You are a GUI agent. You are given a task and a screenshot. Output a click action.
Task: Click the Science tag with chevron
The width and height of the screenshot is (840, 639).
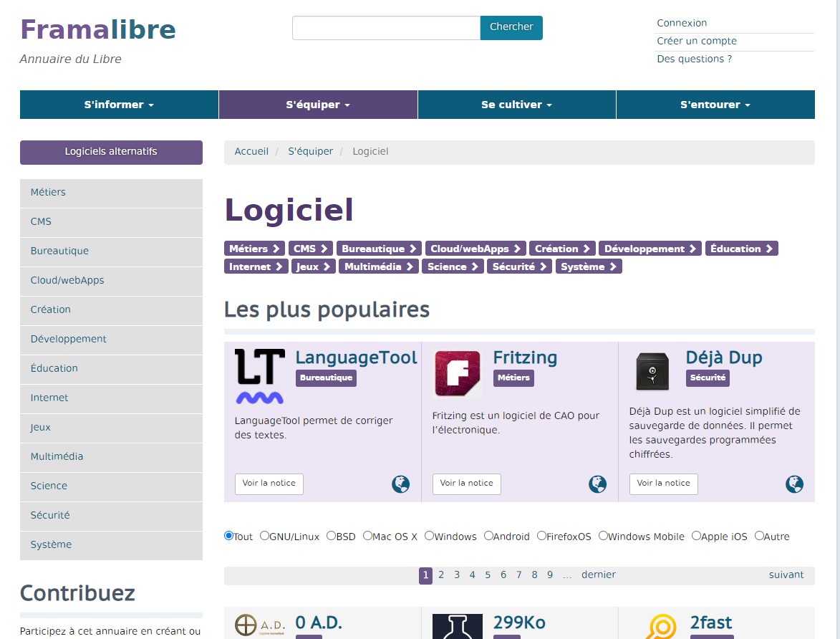[453, 266]
